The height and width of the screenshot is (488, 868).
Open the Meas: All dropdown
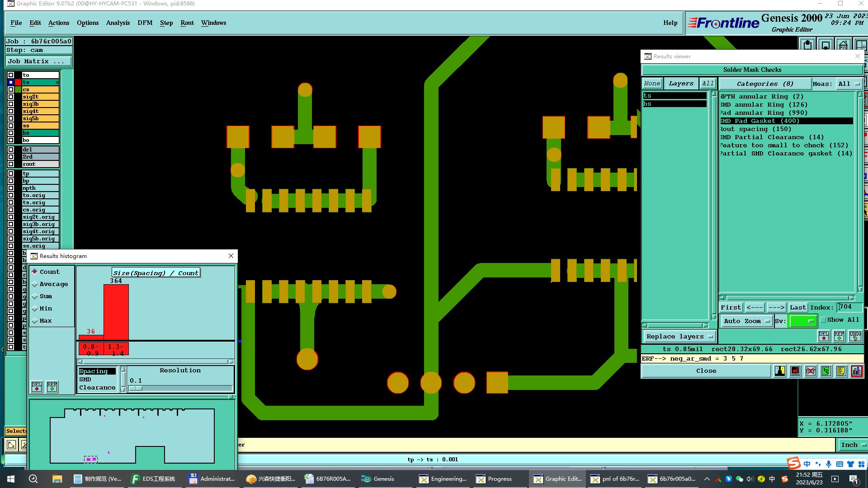(x=849, y=84)
